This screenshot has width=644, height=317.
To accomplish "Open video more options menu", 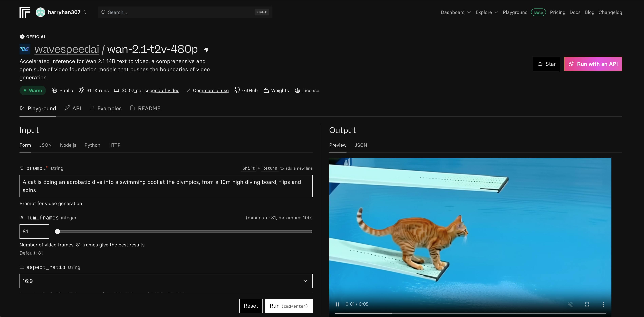I will tap(603, 304).
